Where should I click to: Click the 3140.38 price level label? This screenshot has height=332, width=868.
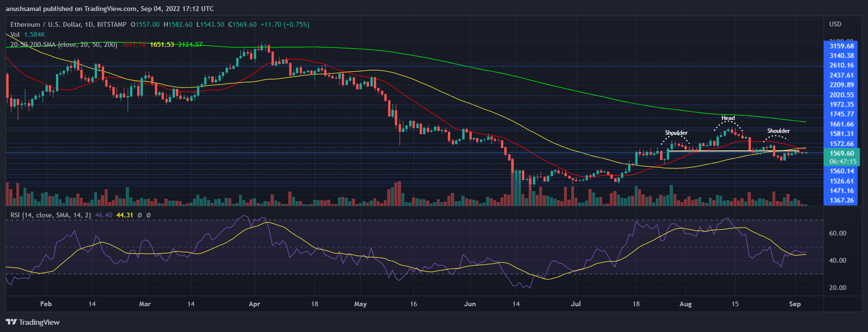(x=842, y=56)
